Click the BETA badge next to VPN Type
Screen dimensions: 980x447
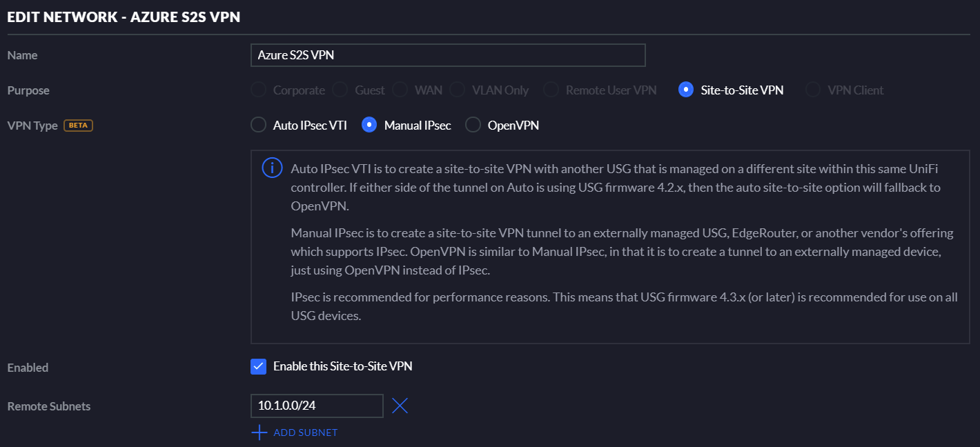[x=78, y=126]
